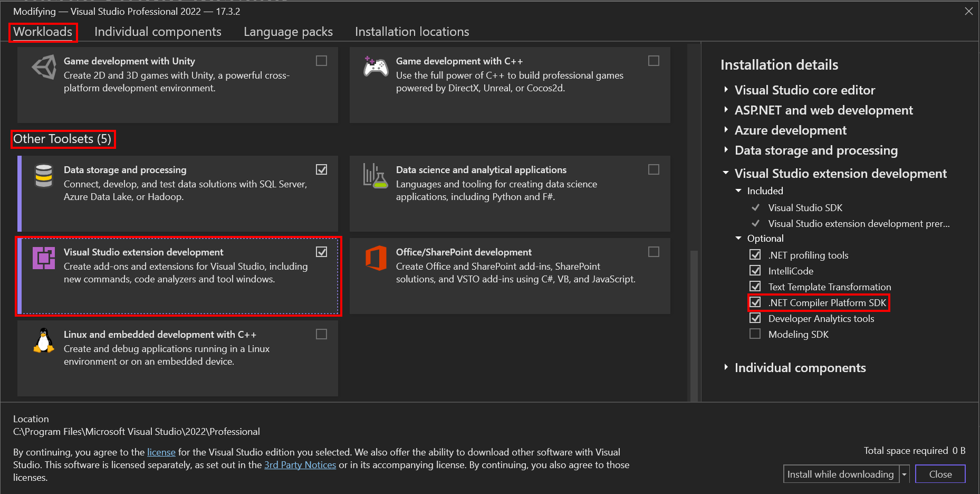Uncheck Visual Studio extension development workload
Image resolution: width=980 pixels, height=494 pixels.
pyautogui.click(x=321, y=252)
